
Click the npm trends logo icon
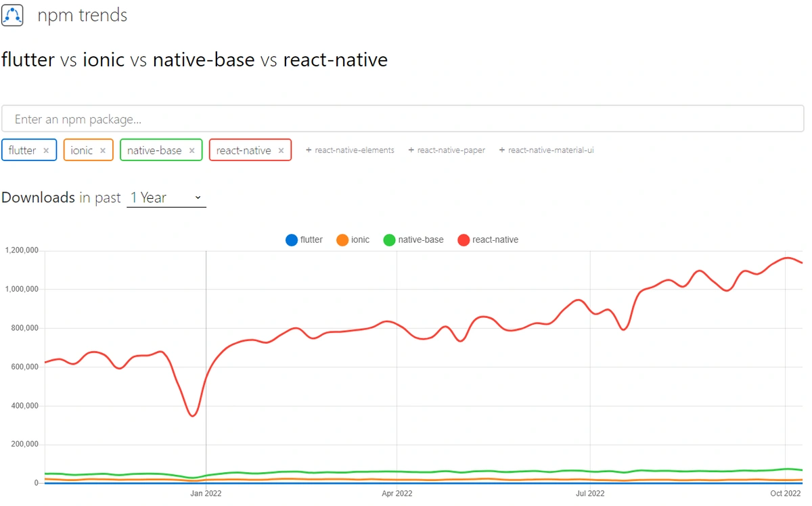pyautogui.click(x=12, y=14)
